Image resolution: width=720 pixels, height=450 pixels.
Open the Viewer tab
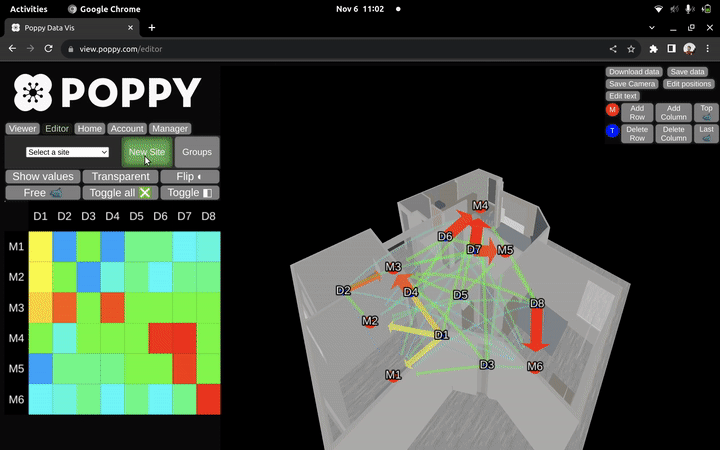tap(22, 129)
